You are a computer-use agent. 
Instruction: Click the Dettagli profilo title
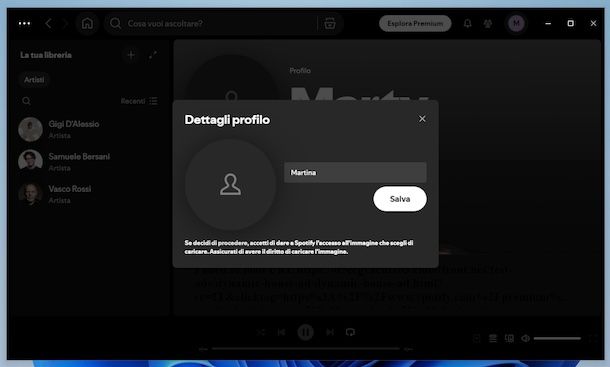pyautogui.click(x=227, y=120)
